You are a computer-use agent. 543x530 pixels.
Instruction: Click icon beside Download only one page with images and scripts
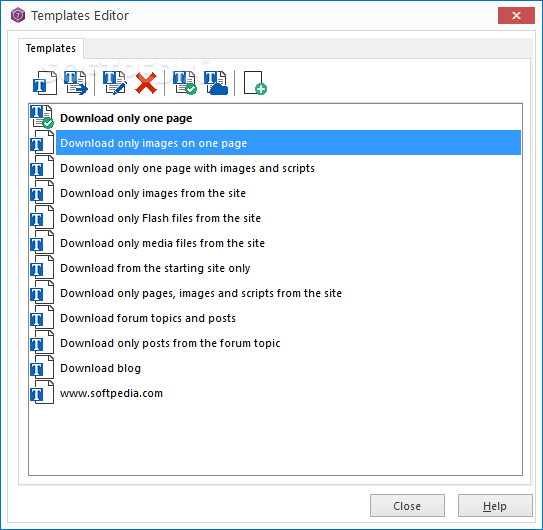click(42, 167)
